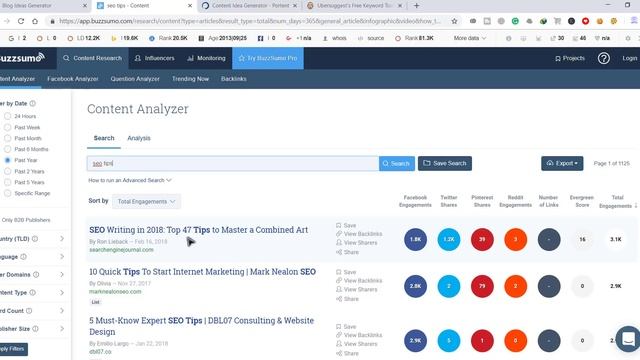Switch to the Analysis tab
This screenshot has width=640, height=360.
coord(139,138)
